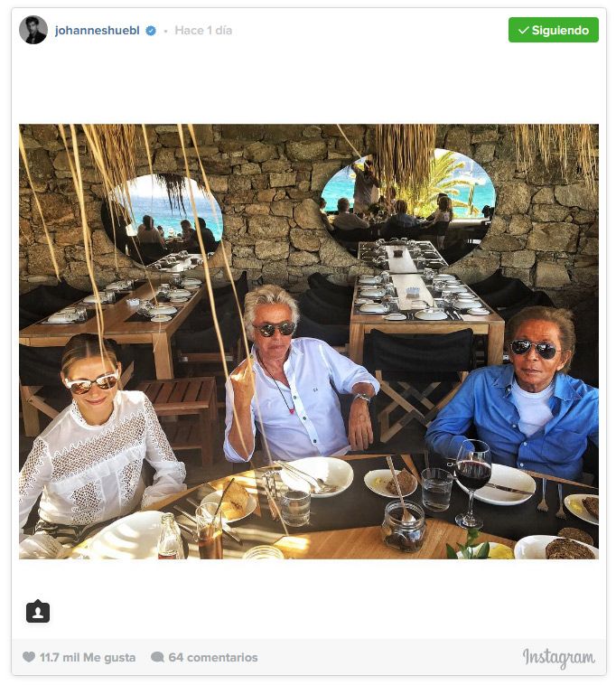Open the Instagram logo link

tap(558, 658)
